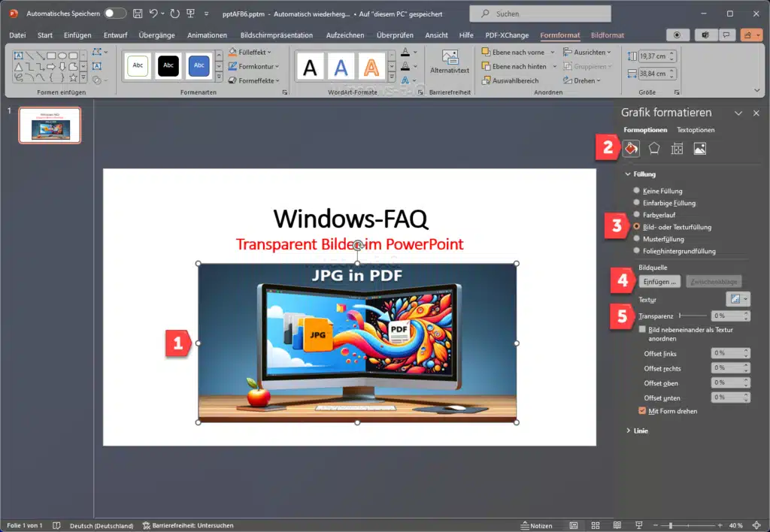Click the Suchen search field

tap(540, 14)
